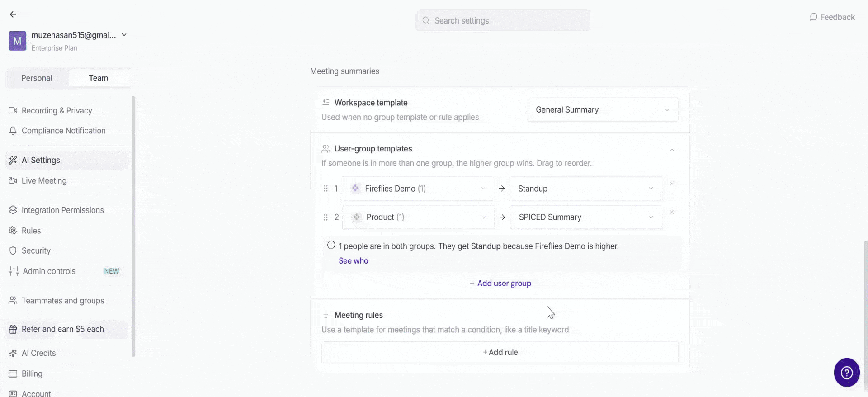Open the Product group dropdown
The width and height of the screenshot is (868, 397).
click(418, 217)
